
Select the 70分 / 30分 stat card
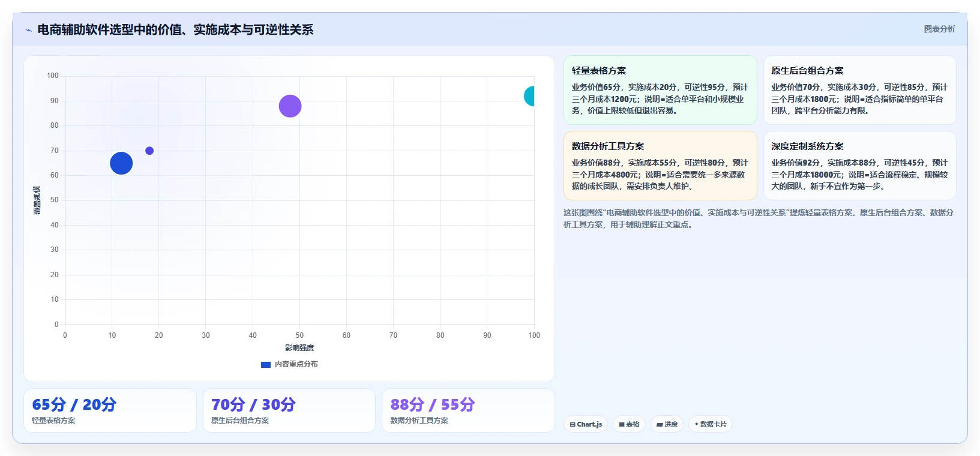[x=289, y=410]
